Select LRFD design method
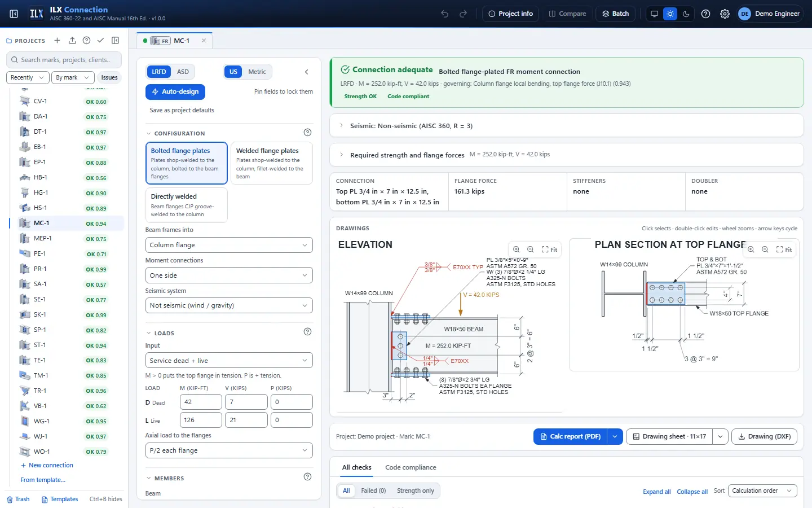 [159, 72]
